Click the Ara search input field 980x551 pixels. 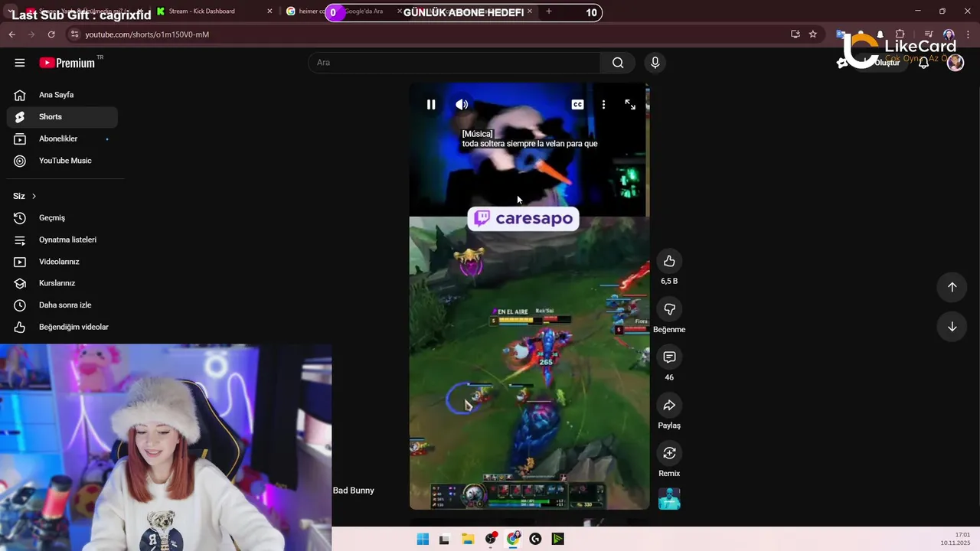point(456,63)
